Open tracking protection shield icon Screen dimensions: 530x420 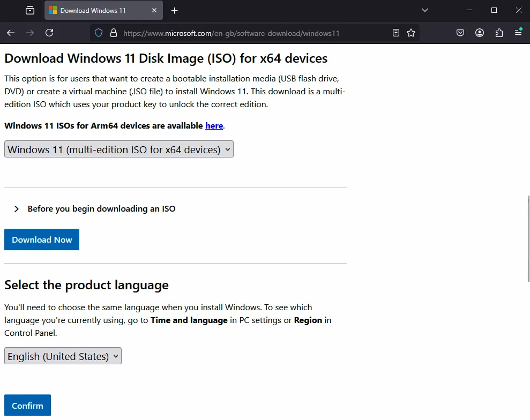tap(99, 33)
